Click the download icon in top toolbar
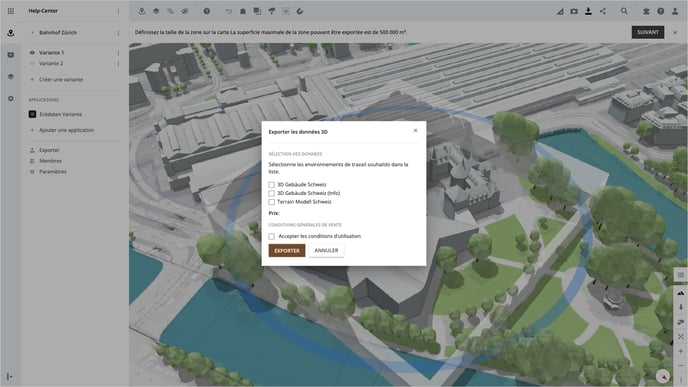This screenshot has height=387, width=688. point(588,11)
